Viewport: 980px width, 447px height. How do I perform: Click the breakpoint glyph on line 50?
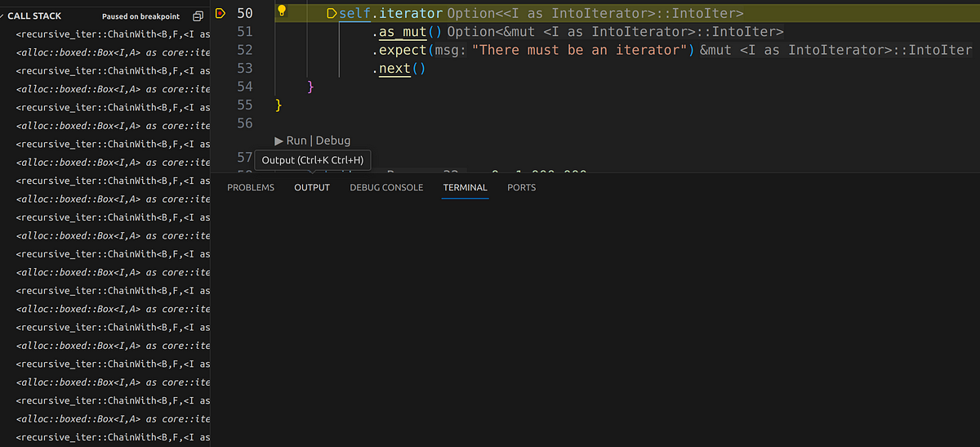pyautogui.click(x=220, y=13)
